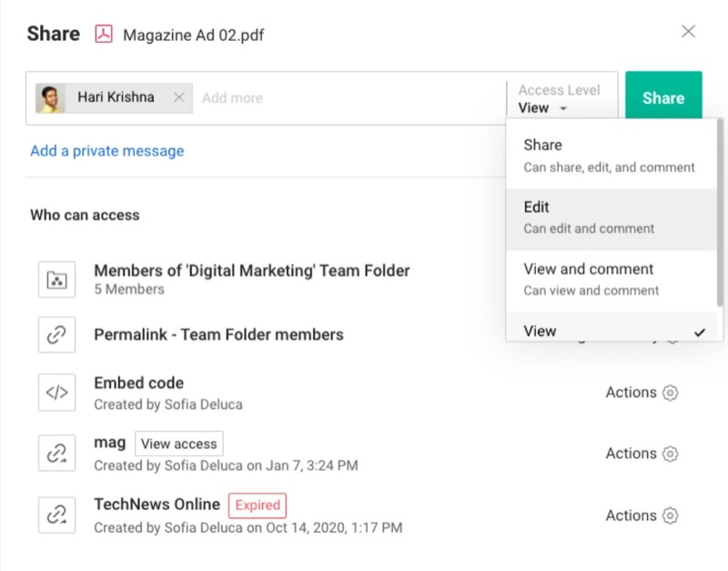Choose the Share access level option
This screenshot has width=728, height=571.
(x=609, y=155)
